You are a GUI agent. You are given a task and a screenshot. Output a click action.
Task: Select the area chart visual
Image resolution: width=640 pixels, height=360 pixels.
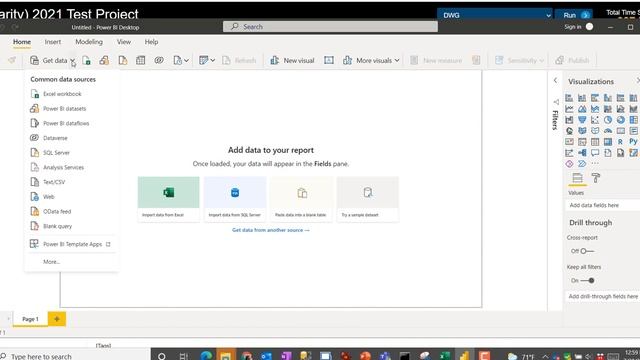click(x=582, y=109)
